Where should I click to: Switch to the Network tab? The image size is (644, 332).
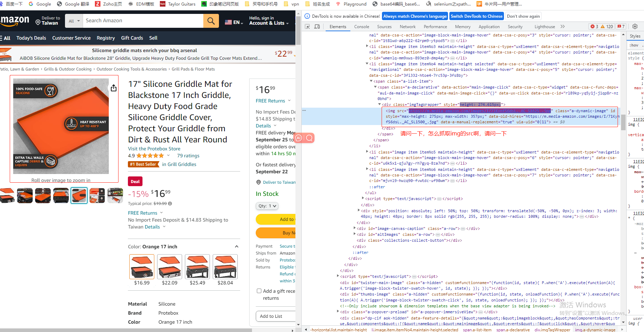point(408,27)
